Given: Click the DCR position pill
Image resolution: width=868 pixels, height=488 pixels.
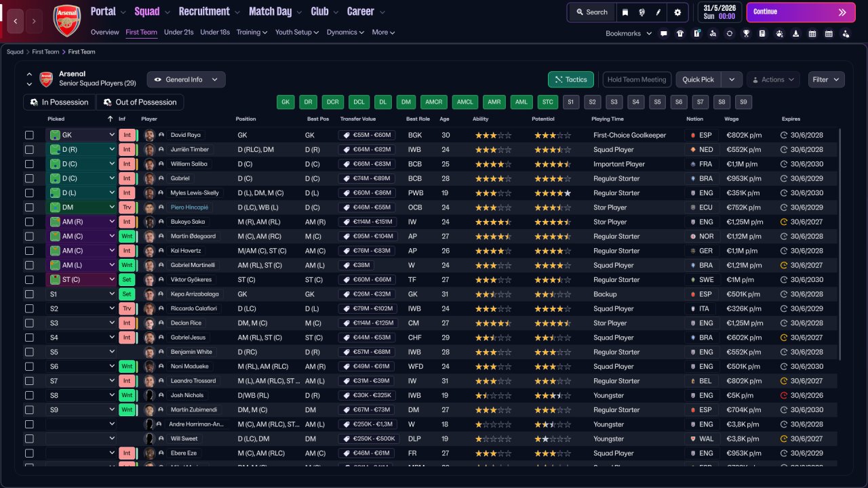Looking at the screenshot, I should pyautogui.click(x=333, y=102).
